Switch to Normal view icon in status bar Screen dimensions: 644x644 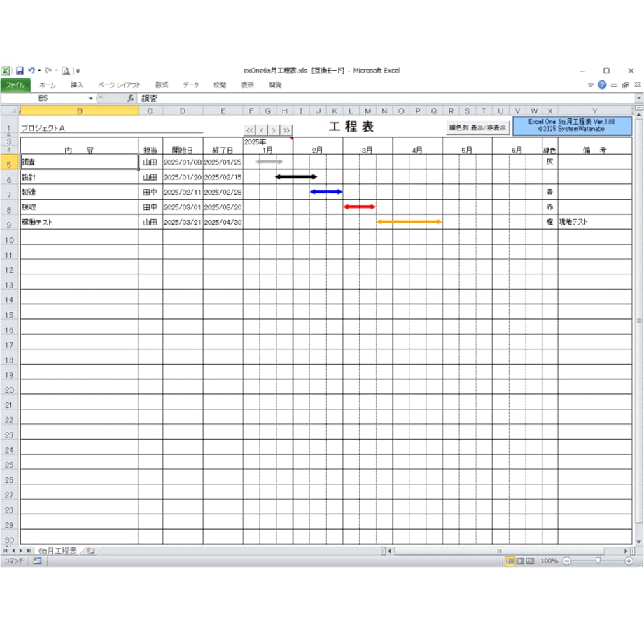coord(510,561)
